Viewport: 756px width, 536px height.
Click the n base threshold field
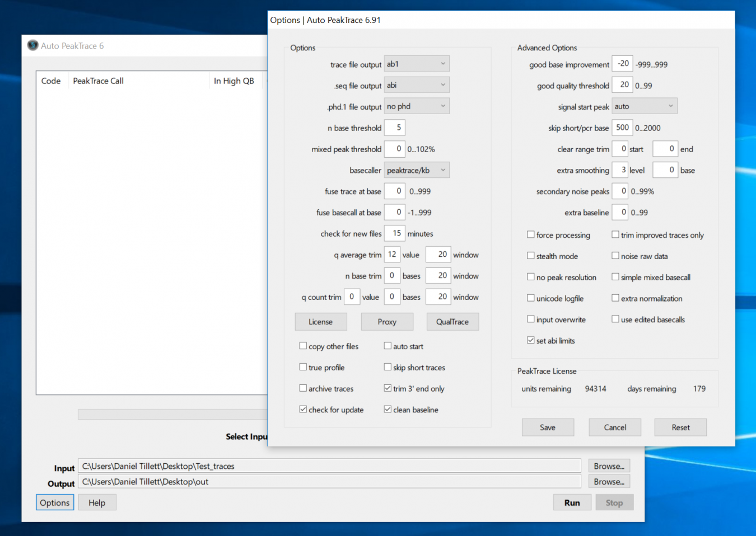(394, 128)
